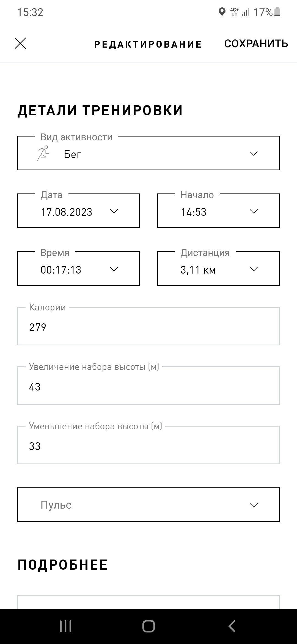Expand the Время duration chevron
Screen dimensions: 297x644
[x=114, y=269]
